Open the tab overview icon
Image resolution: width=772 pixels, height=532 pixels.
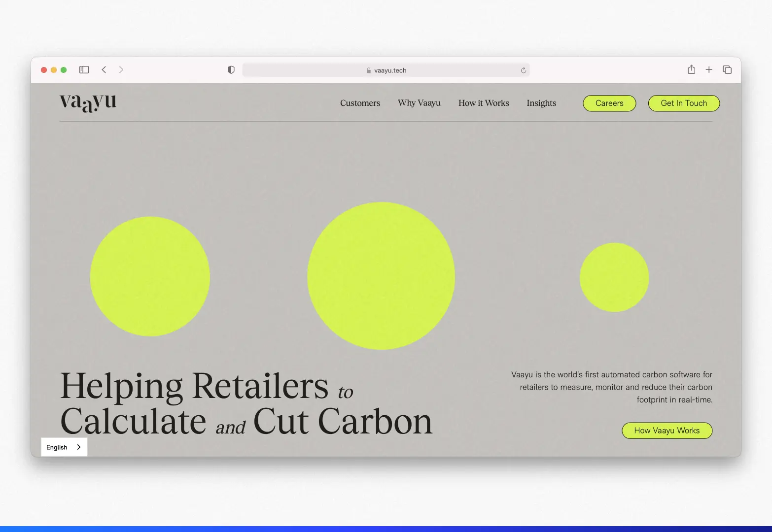click(x=727, y=69)
